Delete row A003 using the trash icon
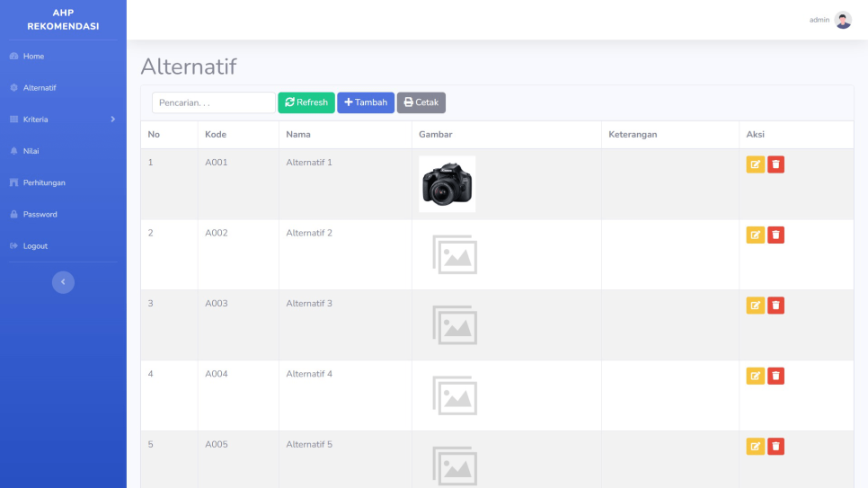 point(775,306)
